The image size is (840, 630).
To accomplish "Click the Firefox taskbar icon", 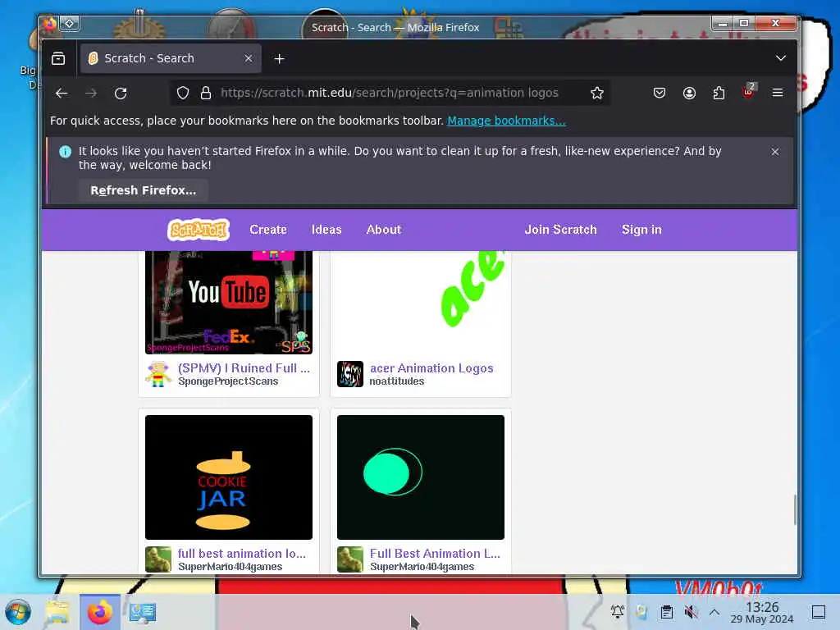I will 99,612.
